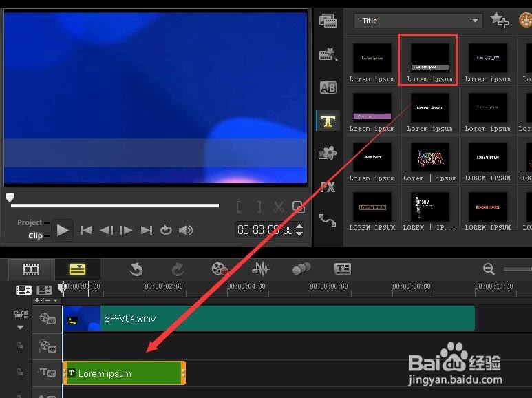Select the first Lorem ipsum title thumbnail
This screenshot has height=398, width=532.
point(372,58)
